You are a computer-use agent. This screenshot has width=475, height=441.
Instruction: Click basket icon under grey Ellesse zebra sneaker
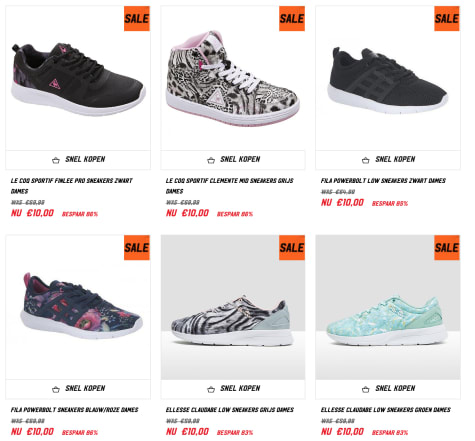click(211, 389)
